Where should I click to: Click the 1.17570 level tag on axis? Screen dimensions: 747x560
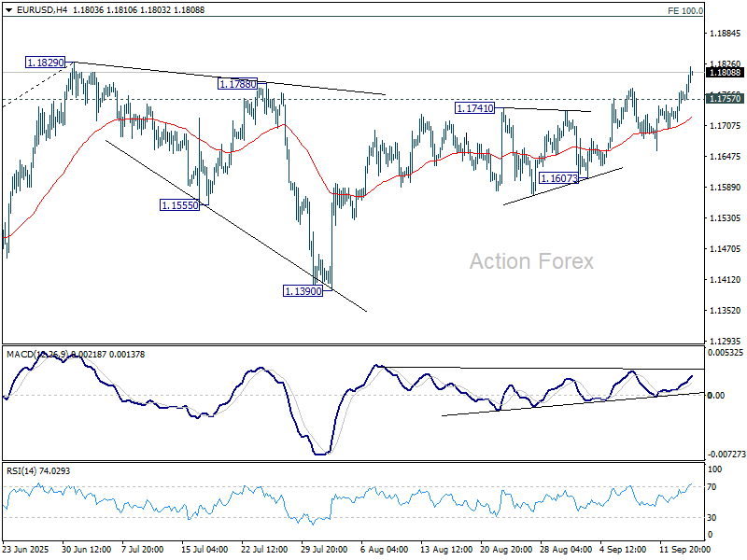click(x=725, y=98)
